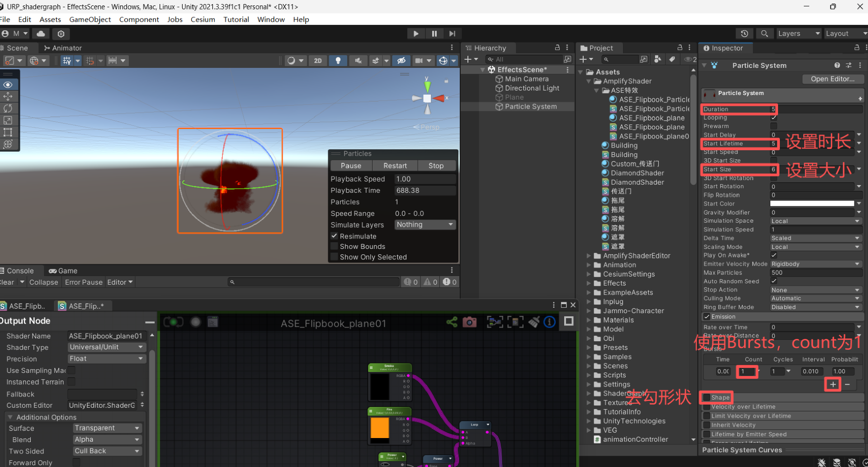Click the Step forward button
Viewport: 868px width, 467px height.
tap(452, 33)
